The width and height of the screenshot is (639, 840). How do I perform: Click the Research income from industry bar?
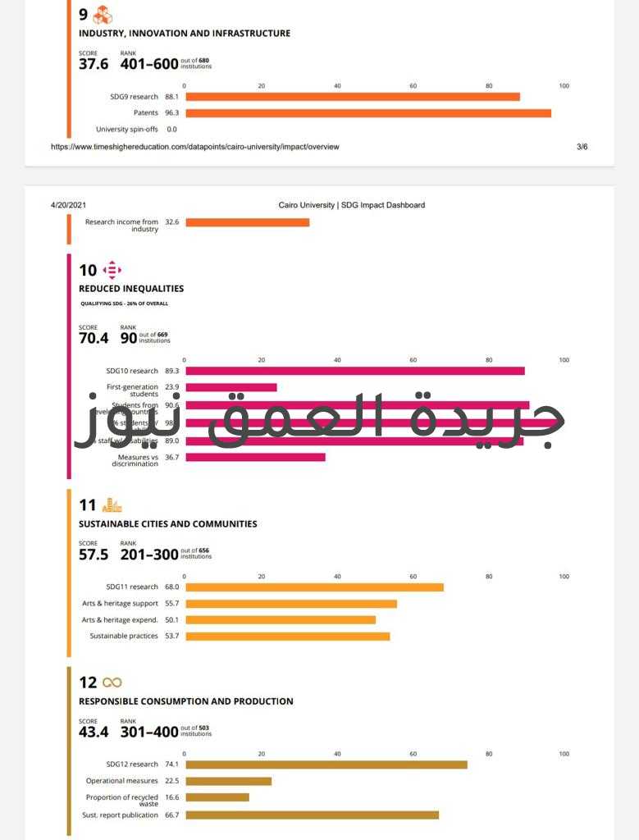pos(247,222)
